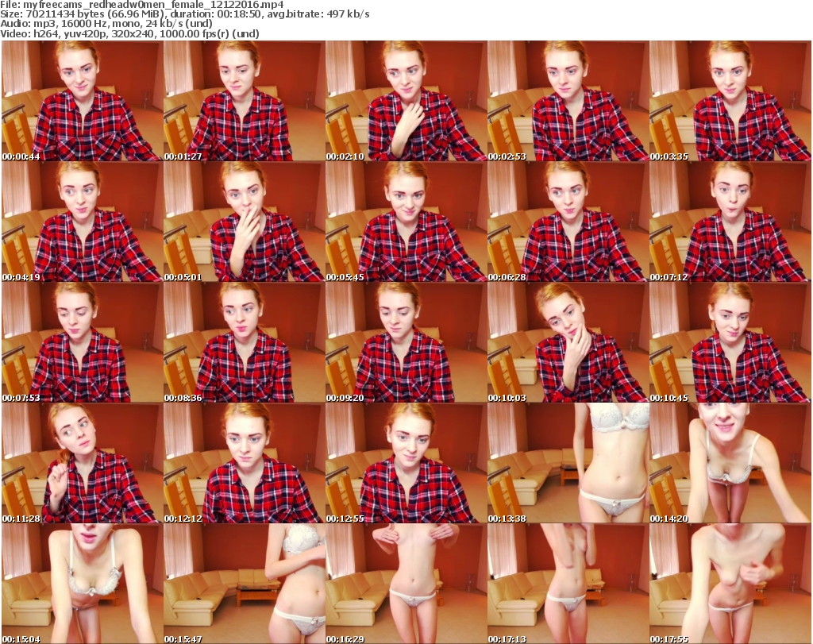Click the 'File:' name header line

pos(142,5)
